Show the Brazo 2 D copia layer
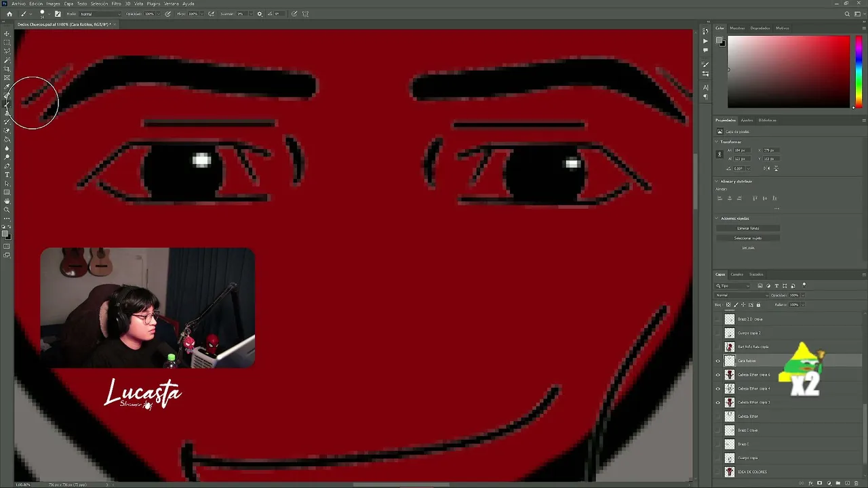The width and height of the screenshot is (868, 488). point(718,319)
